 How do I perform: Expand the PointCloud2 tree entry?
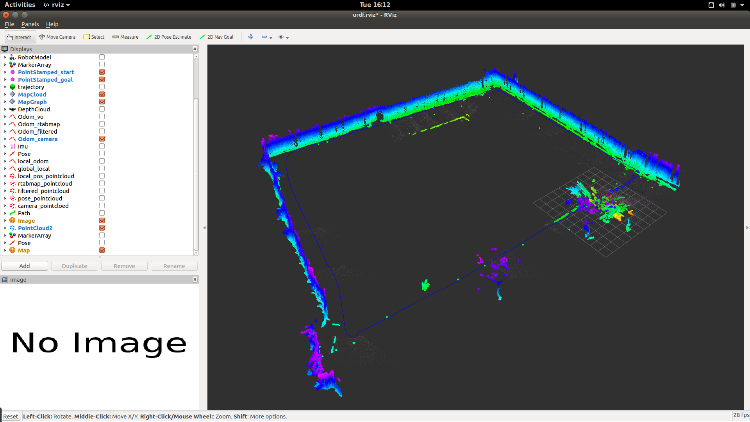tap(5, 228)
